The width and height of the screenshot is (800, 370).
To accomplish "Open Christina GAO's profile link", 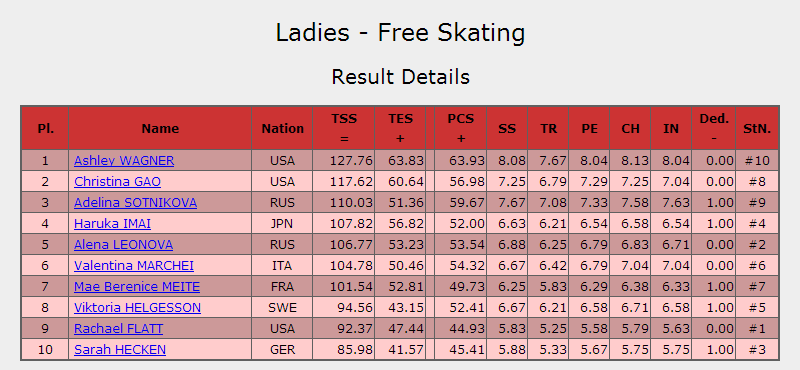I will coord(117,182).
